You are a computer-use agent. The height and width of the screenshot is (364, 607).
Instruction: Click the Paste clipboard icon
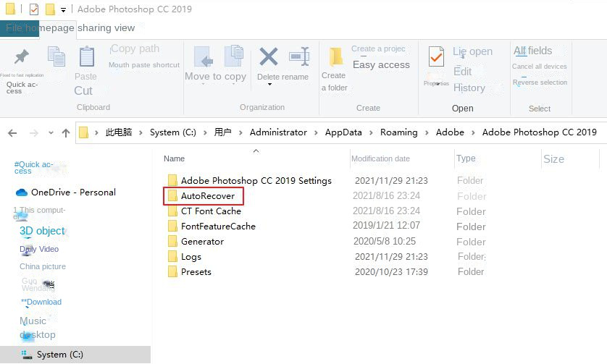pyautogui.click(x=86, y=57)
